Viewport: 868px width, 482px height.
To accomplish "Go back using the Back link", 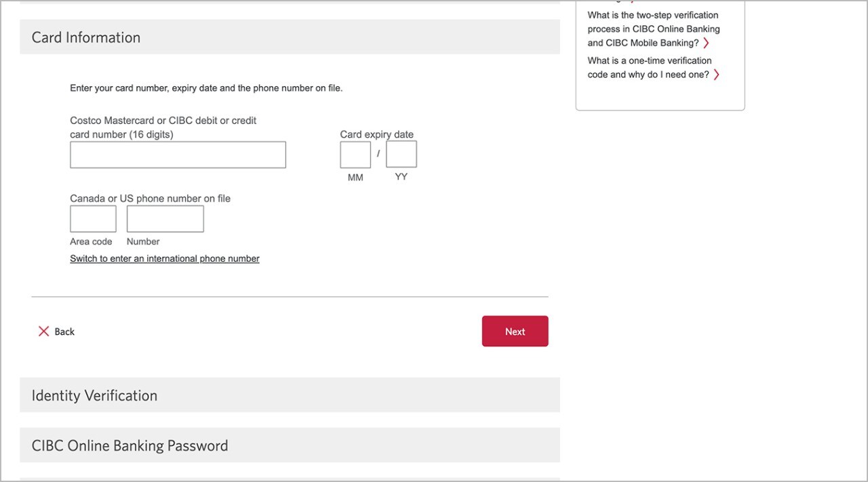I will 64,332.
